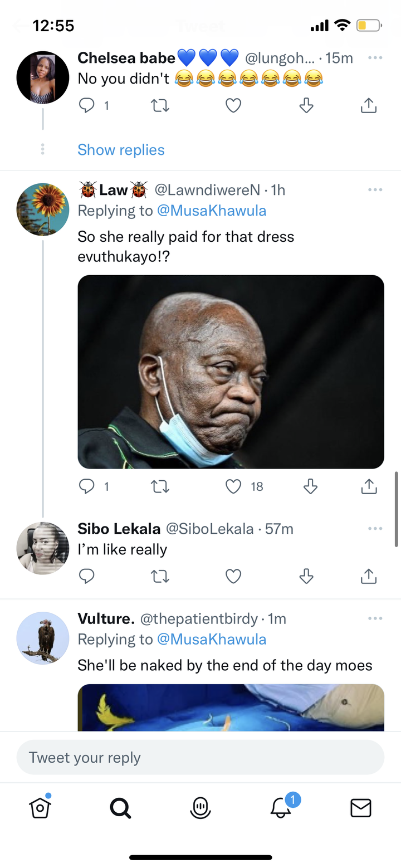The height and width of the screenshot is (868, 401).
Task: Expand thread with Show replies
Action: point(121,150)
